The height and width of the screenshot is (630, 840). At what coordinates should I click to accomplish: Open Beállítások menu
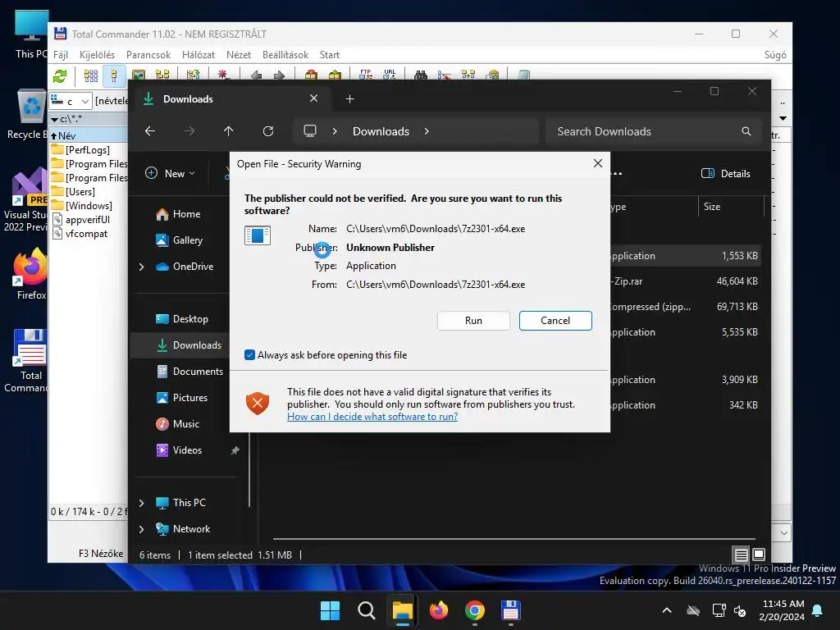[285, 55]
